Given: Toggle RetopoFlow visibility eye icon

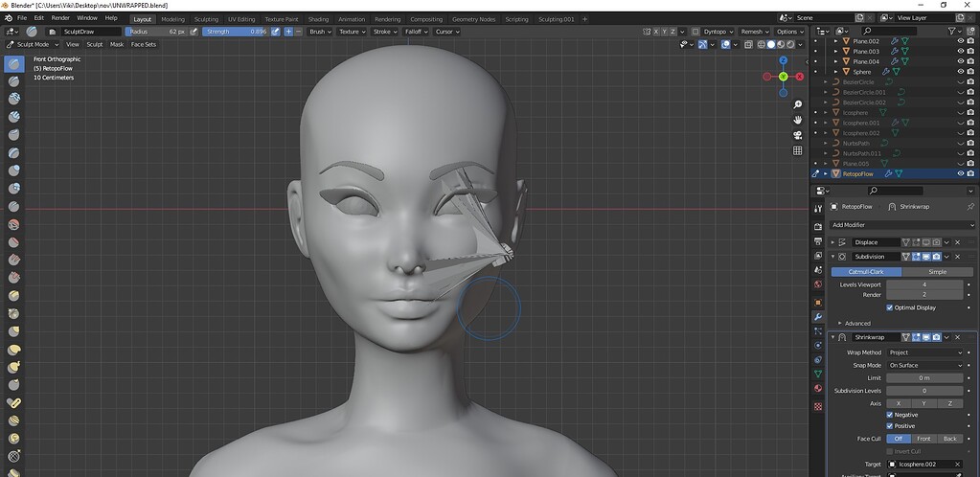Looking at the screenshot, I should (x=961, y=173).
